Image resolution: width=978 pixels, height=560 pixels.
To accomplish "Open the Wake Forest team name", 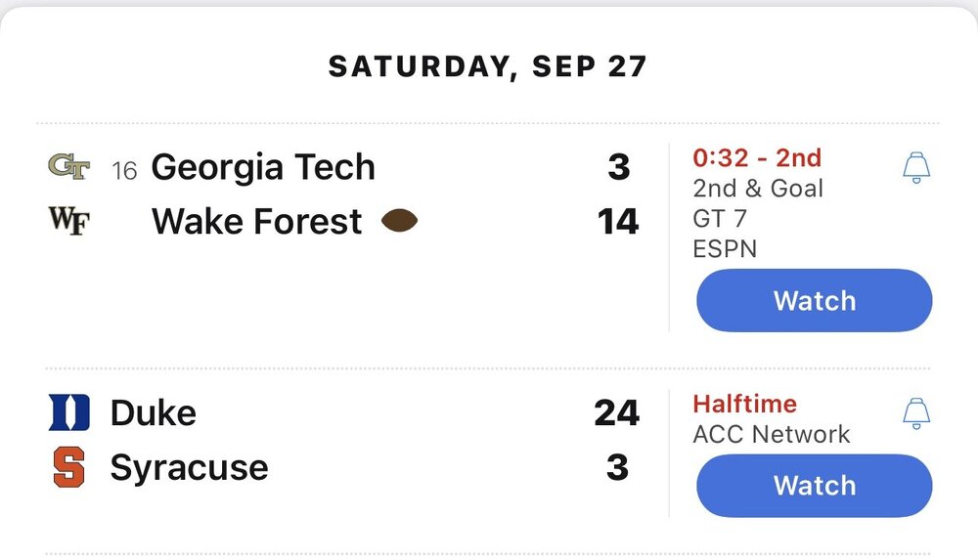I will pos(257,222).
